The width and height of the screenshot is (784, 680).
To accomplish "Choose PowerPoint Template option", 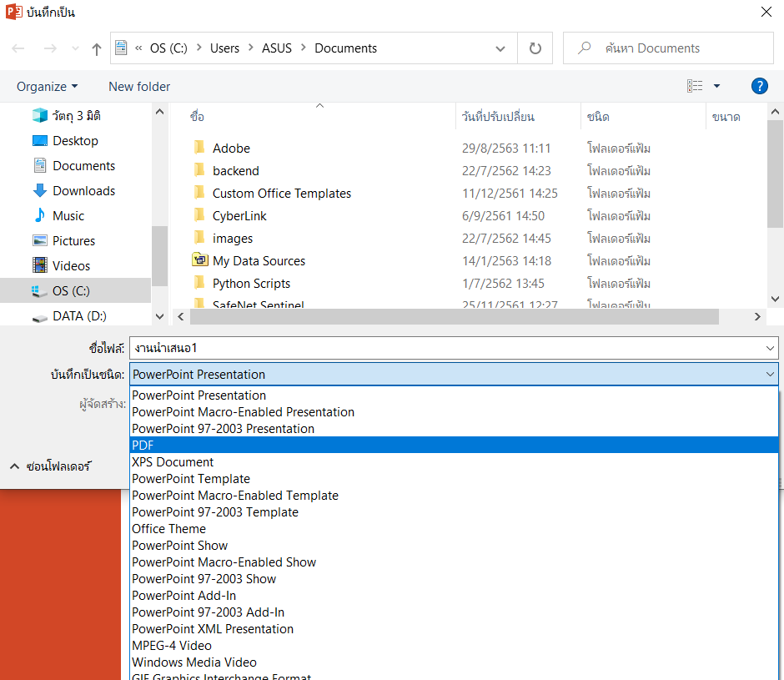I will 454,479.
